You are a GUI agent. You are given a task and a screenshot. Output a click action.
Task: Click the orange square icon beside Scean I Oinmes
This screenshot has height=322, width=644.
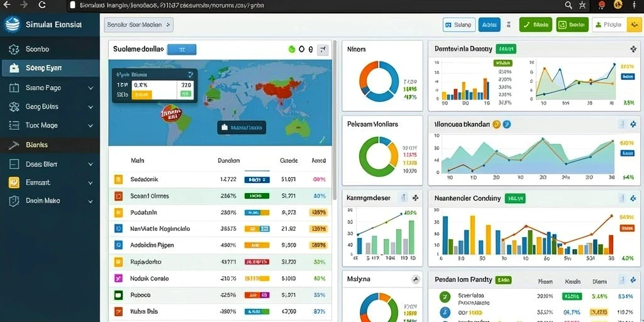118,196
